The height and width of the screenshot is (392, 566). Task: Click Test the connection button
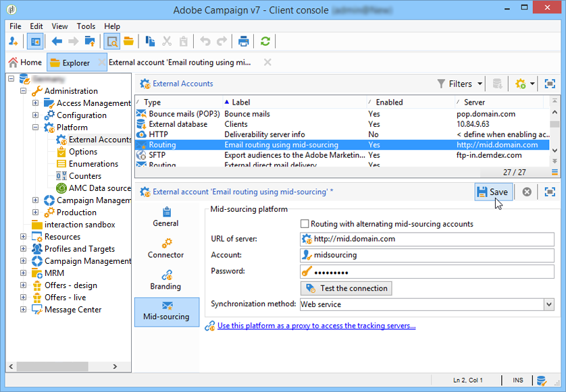coord(346,288)
